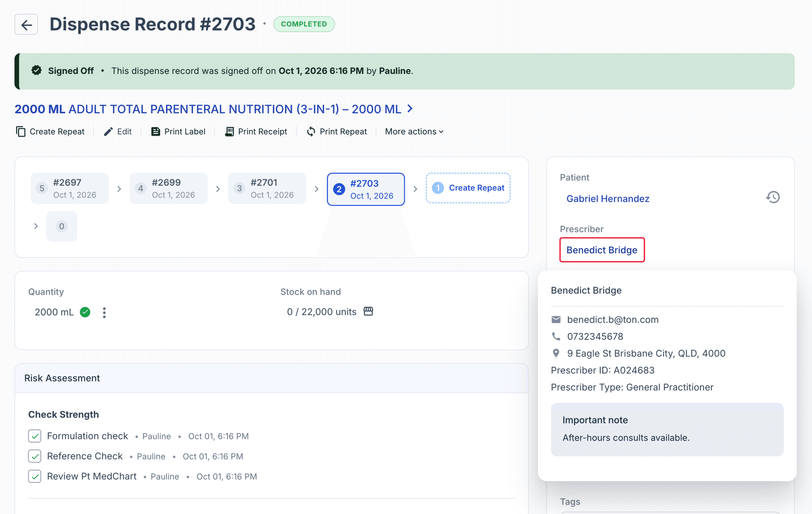
Task: Click Prescriber ID: A024683 text
Action: [603, 370]
